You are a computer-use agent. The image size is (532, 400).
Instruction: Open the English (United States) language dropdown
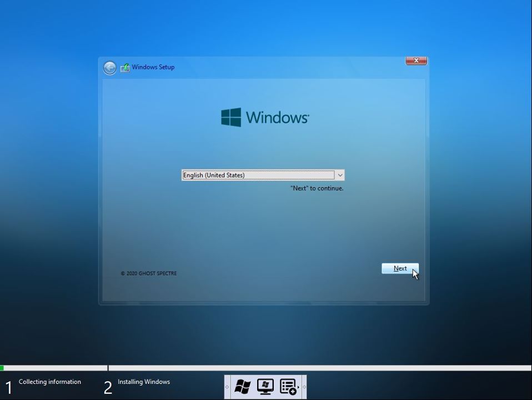coord(263,175)
